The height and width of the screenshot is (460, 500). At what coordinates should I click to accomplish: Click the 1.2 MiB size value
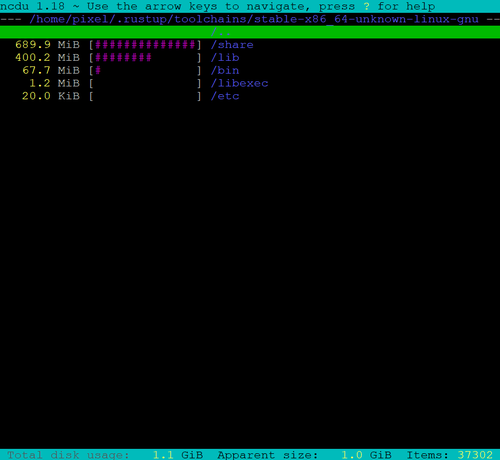point(55,83)
